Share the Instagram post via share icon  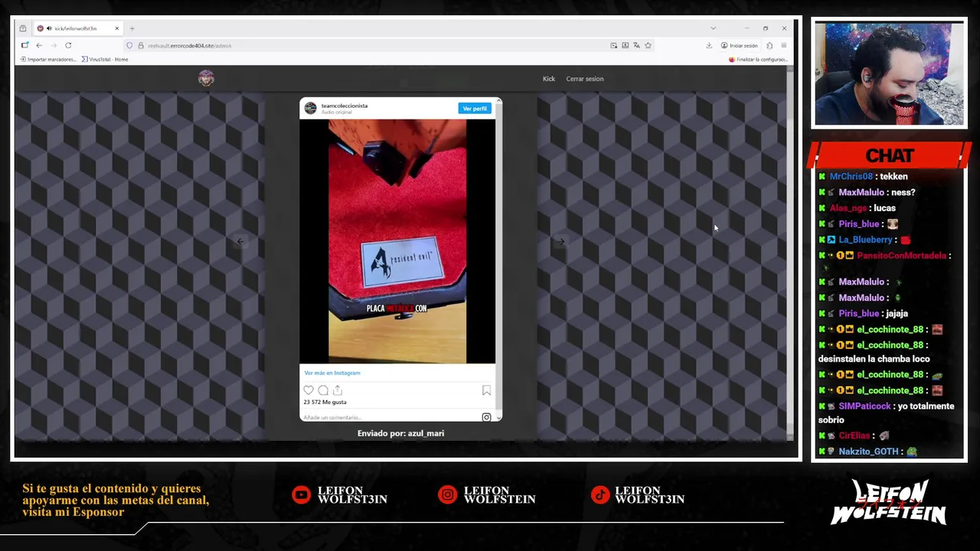[337, 391]
